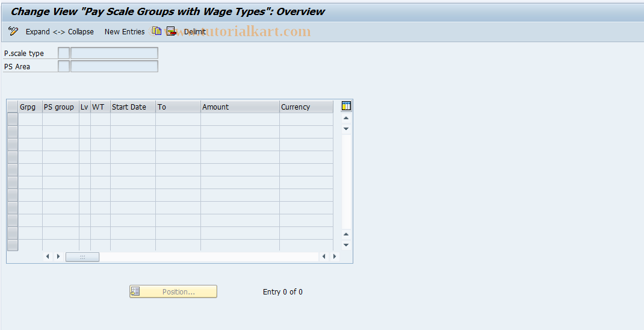Viewport: 644px width, 330px height.
Task: Select the first table row selector
Action: coord(13,119)
